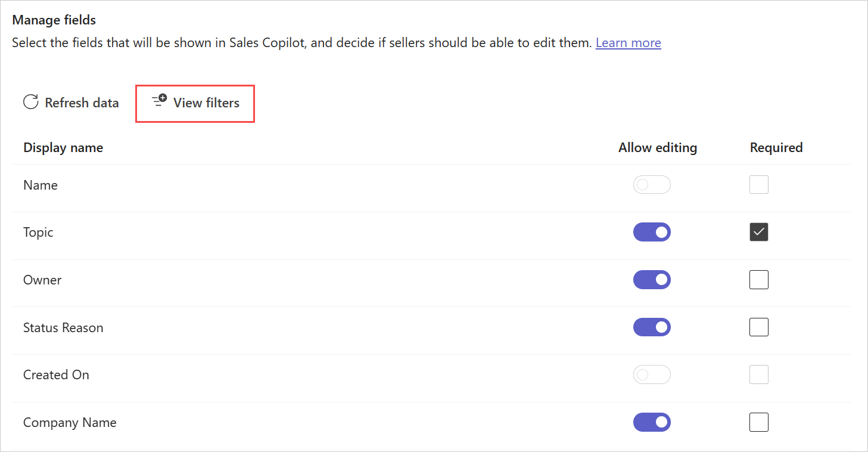Screen dimensions: 868x452
Task: Select the Status Reason field row
Action: 431,327
